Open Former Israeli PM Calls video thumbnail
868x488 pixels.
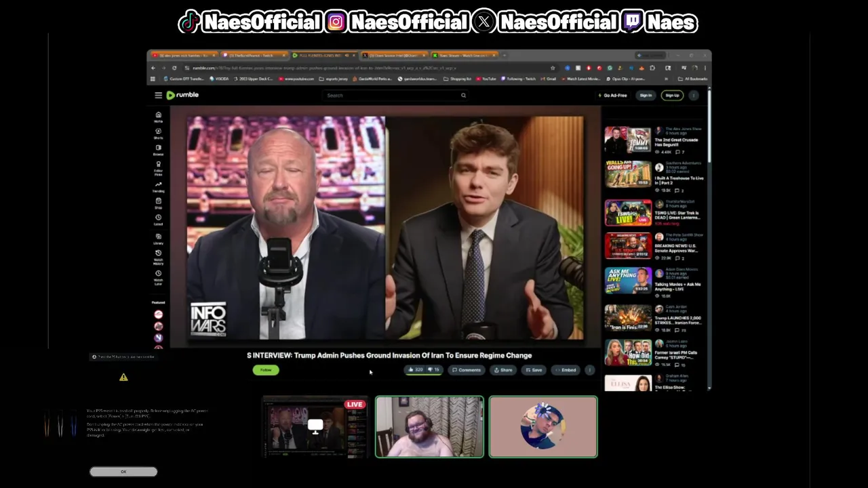pos(628,352)
